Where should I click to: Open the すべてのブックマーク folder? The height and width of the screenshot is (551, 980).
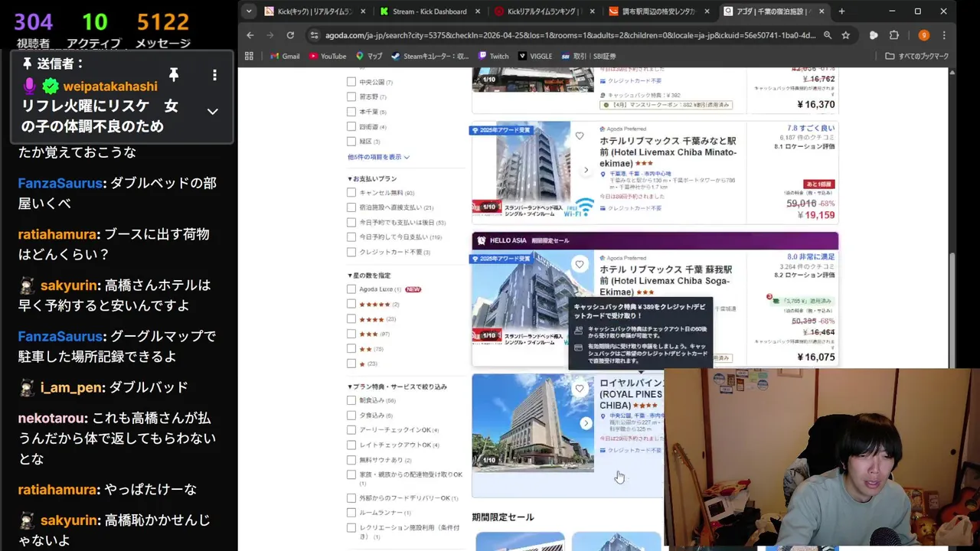coord(916,56)
